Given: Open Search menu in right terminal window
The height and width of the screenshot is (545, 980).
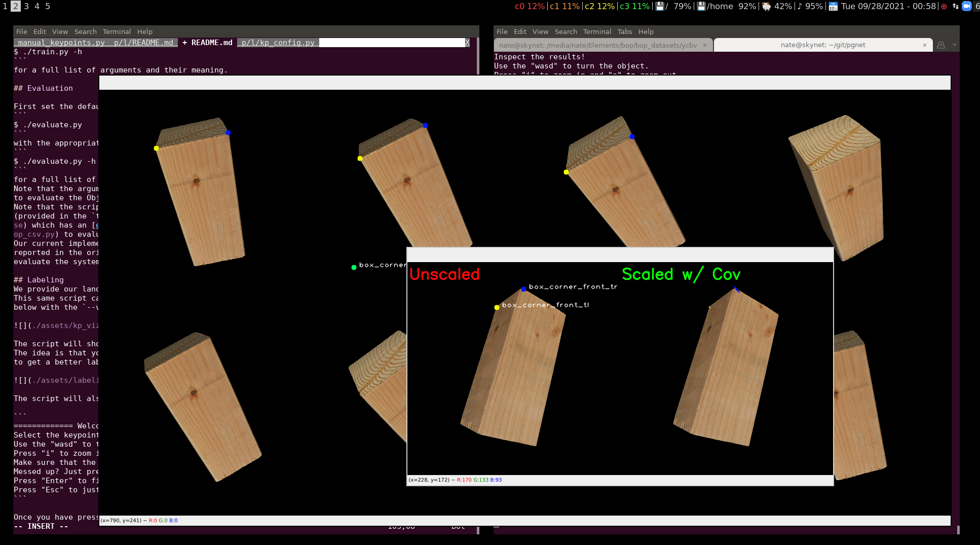Looking at the screenshot, I should (x=566, y=31).
